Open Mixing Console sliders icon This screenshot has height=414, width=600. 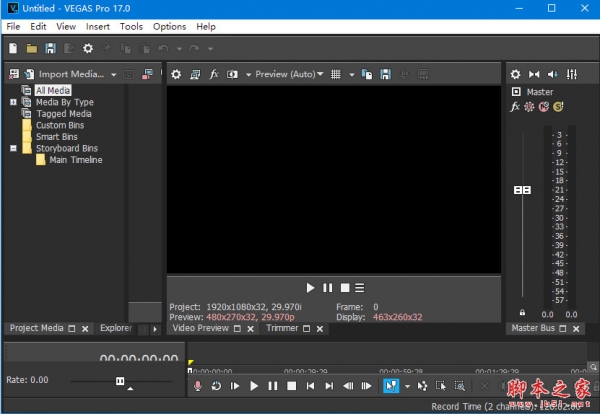(572, 74)
